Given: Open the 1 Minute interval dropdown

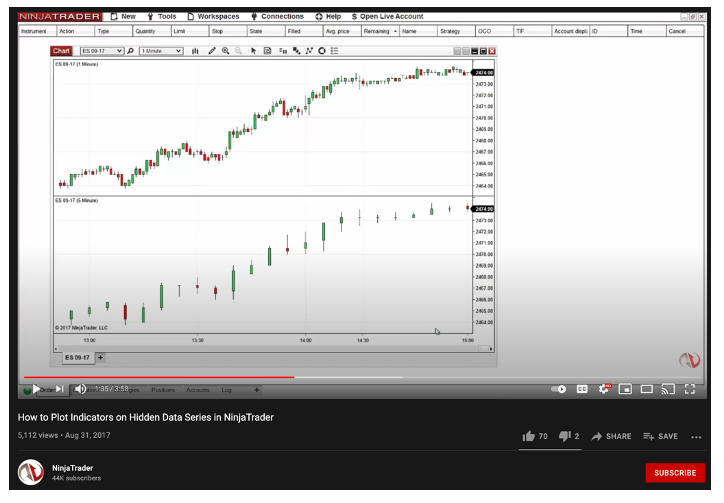Looking at the screenshot, I should [x=161, y=51].
